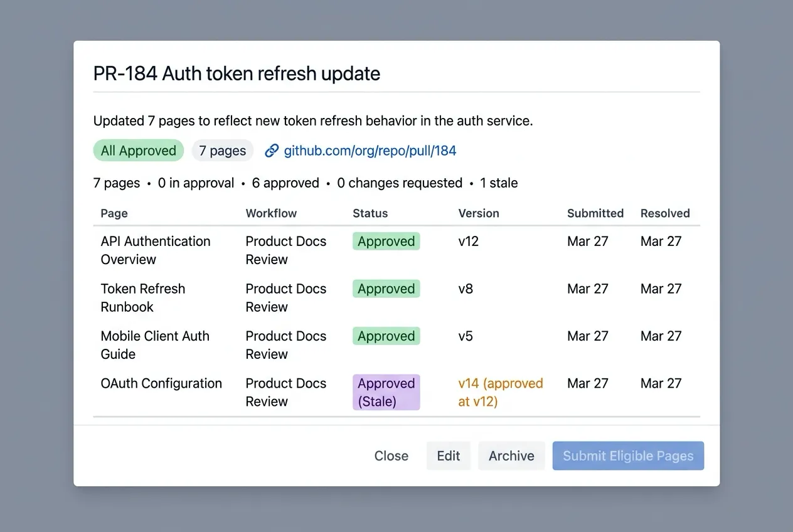Click the Edit button
This screenshot has height=532, width=793.
448,455
